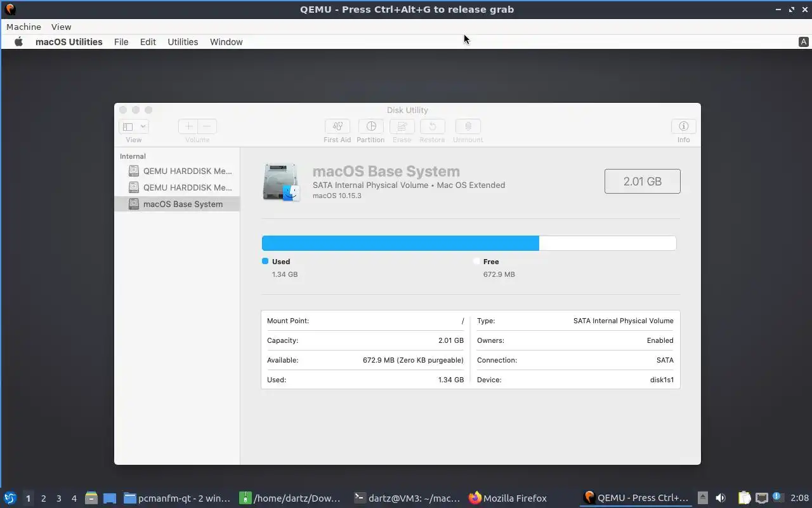Click the Internal sidebar section header
Image resolution: width=812 pixels, height=508 pixels.
coord(133,156)
